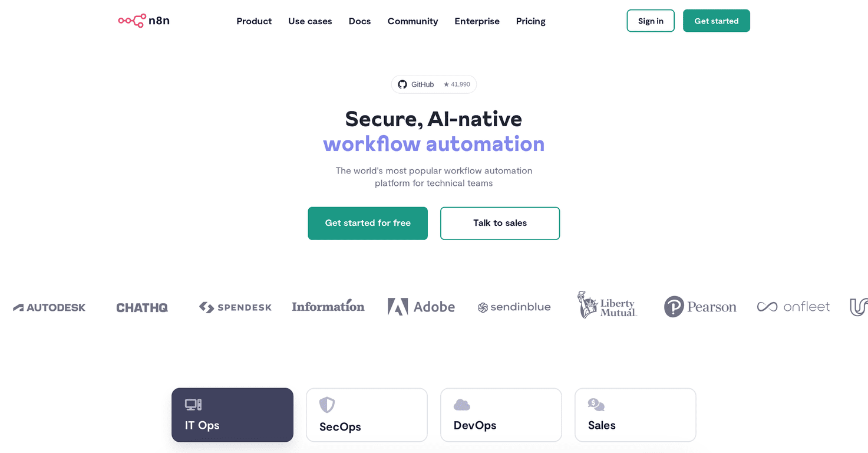
Task: Select the DevOps tab
Action: tap(501, 415)
